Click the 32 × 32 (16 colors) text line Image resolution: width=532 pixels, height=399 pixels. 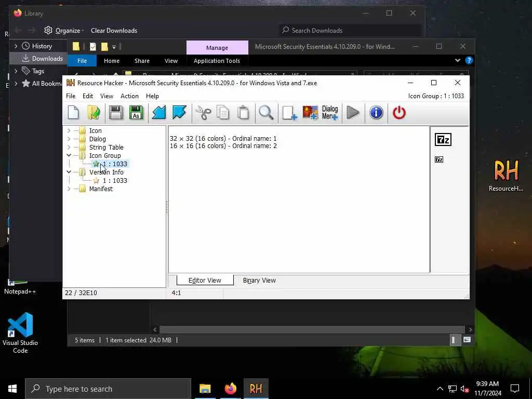click(x=223, y=138)
